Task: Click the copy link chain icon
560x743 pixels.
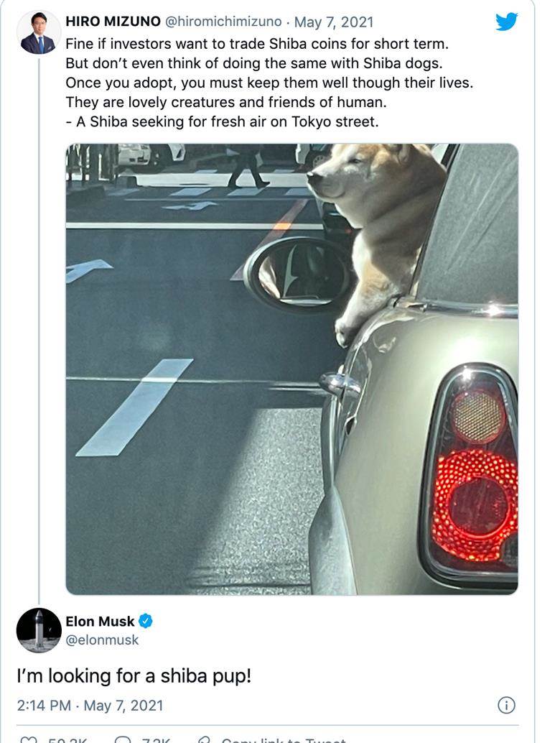Action: (204, 740)
